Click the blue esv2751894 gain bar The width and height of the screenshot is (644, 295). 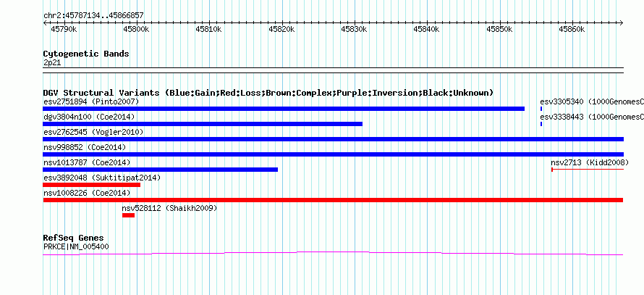pos(284,109)
